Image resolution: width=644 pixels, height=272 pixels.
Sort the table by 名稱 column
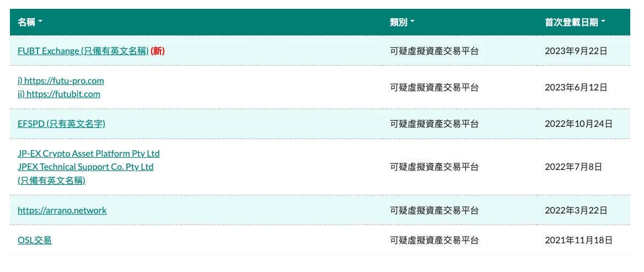click(x=30, y=22)
